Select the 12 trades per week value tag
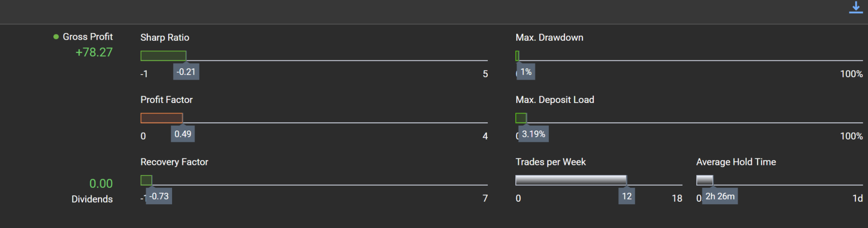868x228 pixels. (627, 196)
